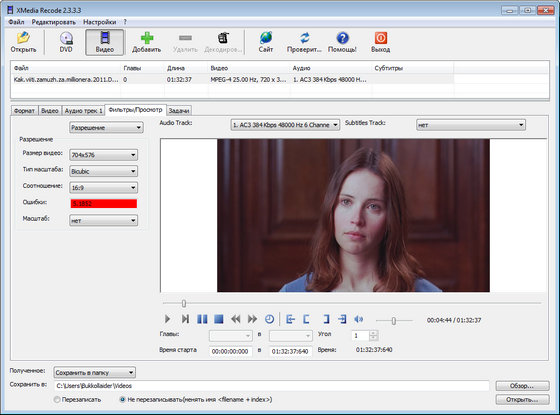The width and height of the screenshot is (560, 415).
Task: Click the red Выход icon
Action: [x=380, y=42]
